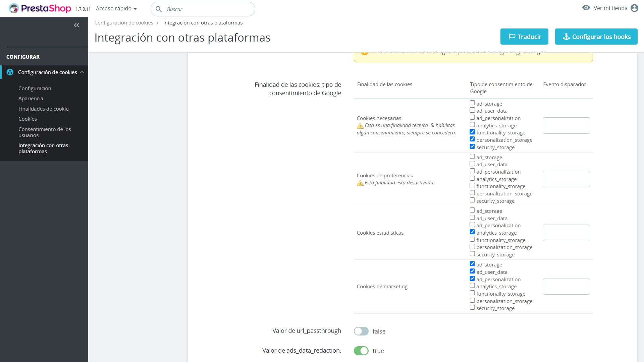Click warning icon under Cookies de preferencias

click(360, 183)
